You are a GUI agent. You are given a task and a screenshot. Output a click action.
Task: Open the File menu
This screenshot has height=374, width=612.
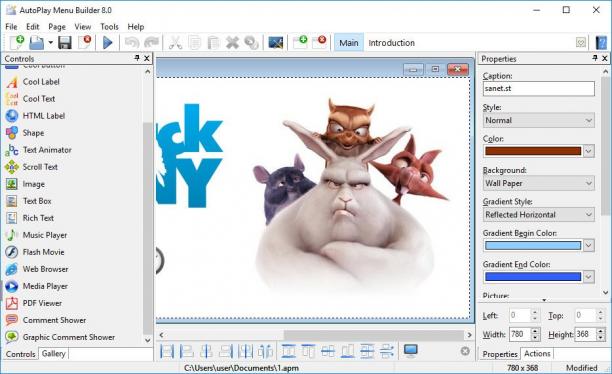[x=11, y=27]
